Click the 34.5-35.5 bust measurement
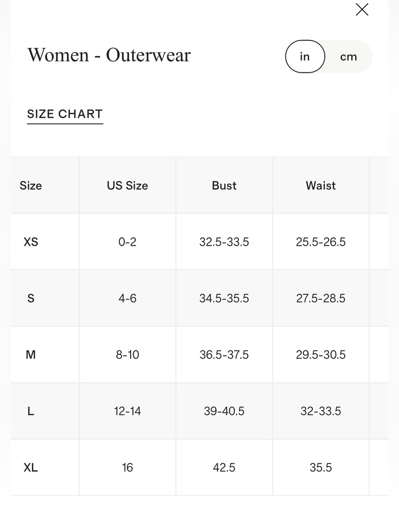The height and width of the screenshot is (532, 399). pos(224,298)
